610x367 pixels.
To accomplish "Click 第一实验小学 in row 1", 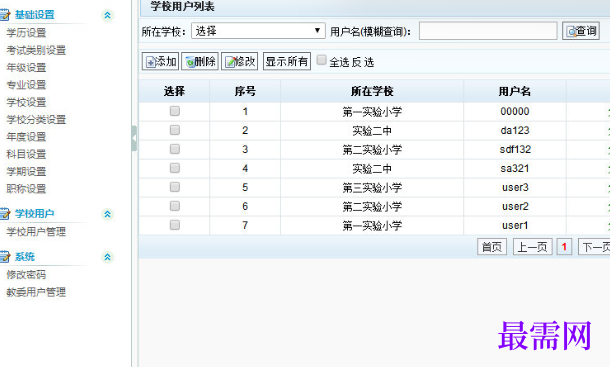I will (372, 112).
